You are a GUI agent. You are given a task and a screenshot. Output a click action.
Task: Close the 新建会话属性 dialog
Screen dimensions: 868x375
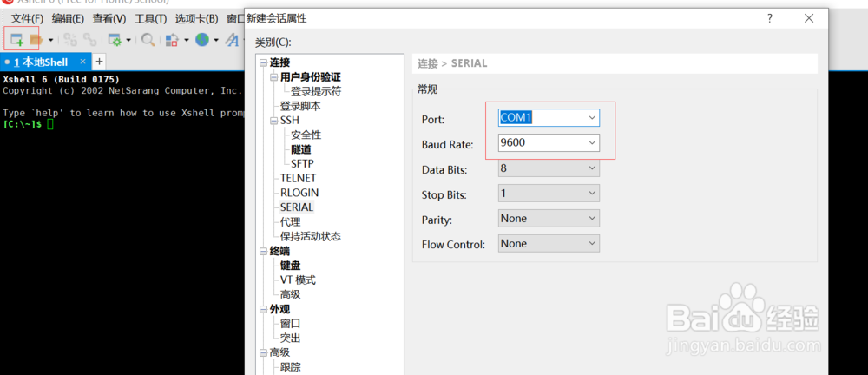[809, 19]
